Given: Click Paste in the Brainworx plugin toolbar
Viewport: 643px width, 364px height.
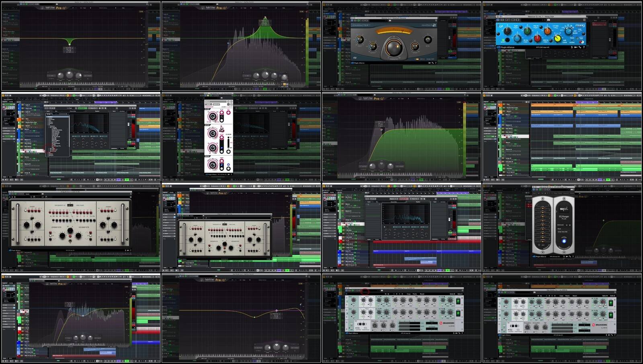Looking at the screenshot, I should (415, 294).
